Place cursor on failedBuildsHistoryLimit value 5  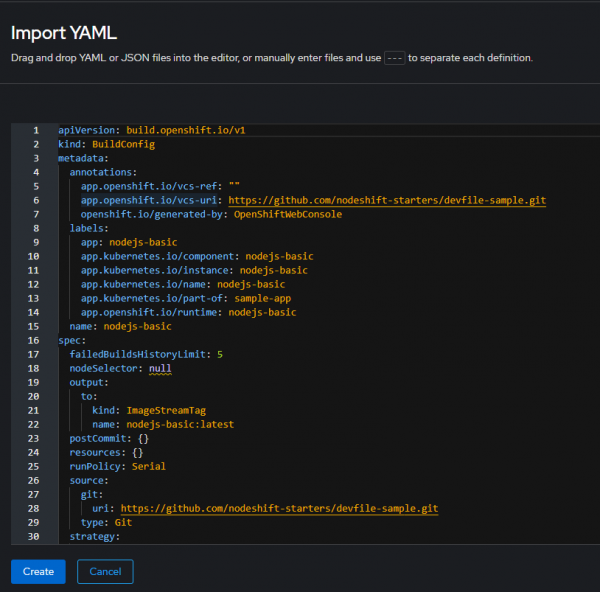tap(219, 354)
